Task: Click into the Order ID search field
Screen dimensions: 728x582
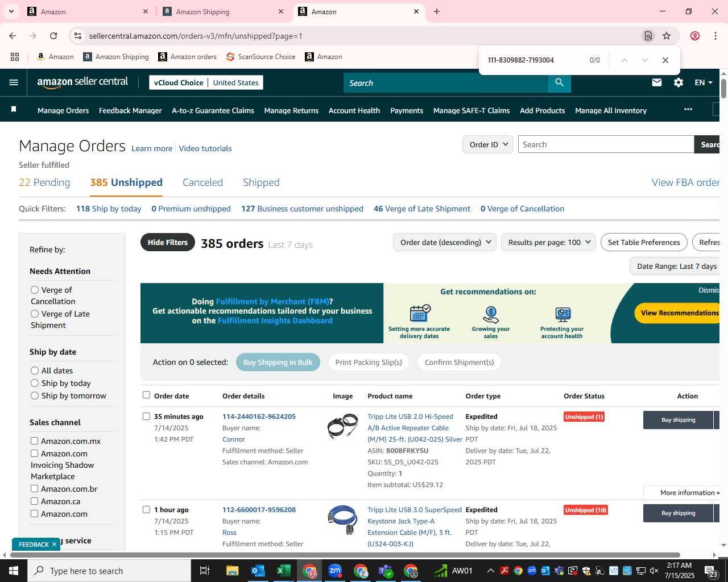Action: click(606, 144)
